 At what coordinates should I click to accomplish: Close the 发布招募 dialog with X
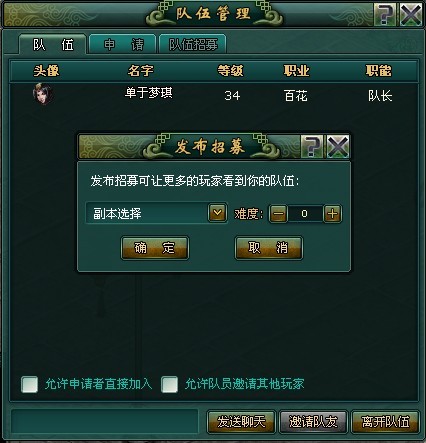pyautogui.click(x=338, y=146)
